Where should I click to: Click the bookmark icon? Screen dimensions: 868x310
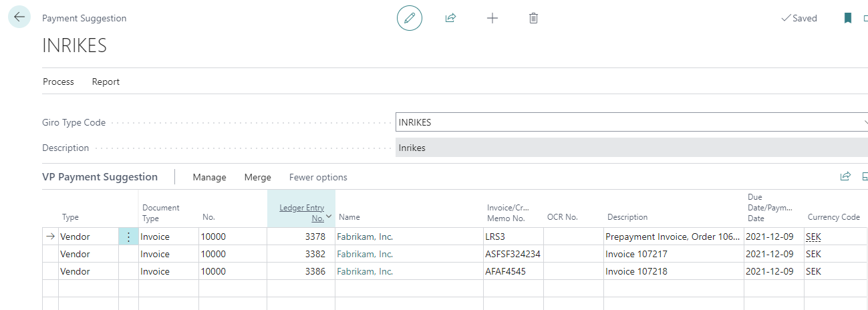click(848, 18)
